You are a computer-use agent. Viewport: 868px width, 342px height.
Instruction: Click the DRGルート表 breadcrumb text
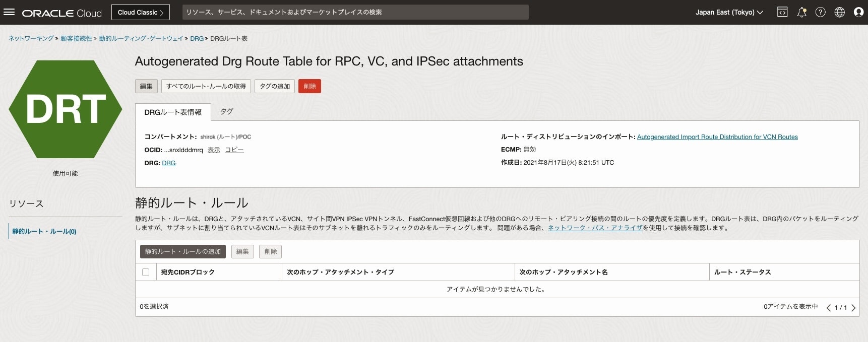229,38
